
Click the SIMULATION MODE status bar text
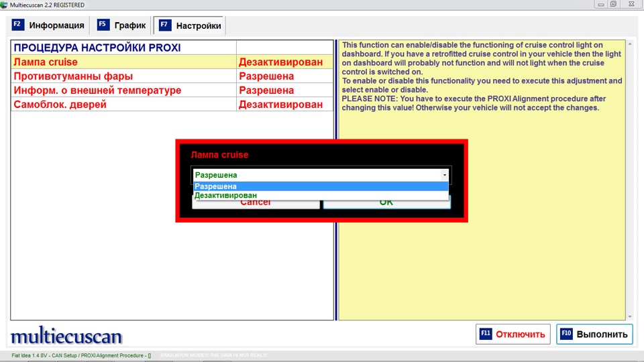(x=213, y=355)
